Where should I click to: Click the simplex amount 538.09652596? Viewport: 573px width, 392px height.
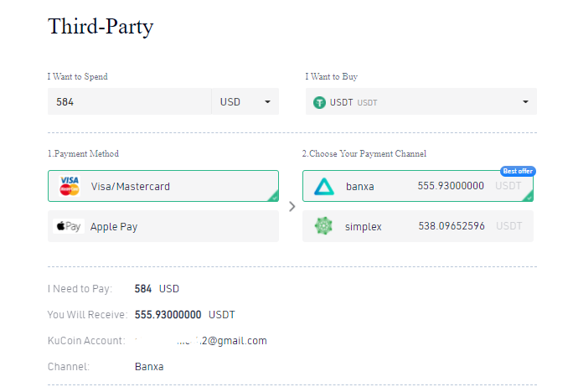(x=451, y=226)
